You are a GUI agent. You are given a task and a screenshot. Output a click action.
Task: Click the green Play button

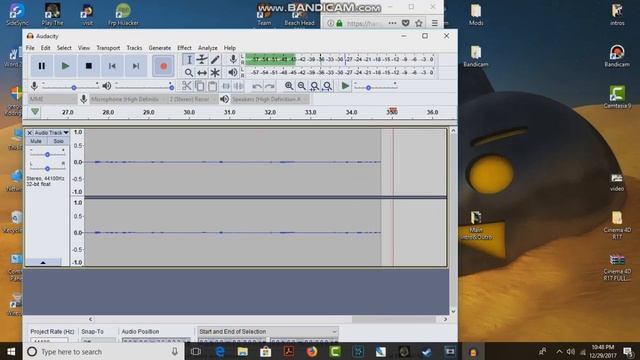point(65,66)
